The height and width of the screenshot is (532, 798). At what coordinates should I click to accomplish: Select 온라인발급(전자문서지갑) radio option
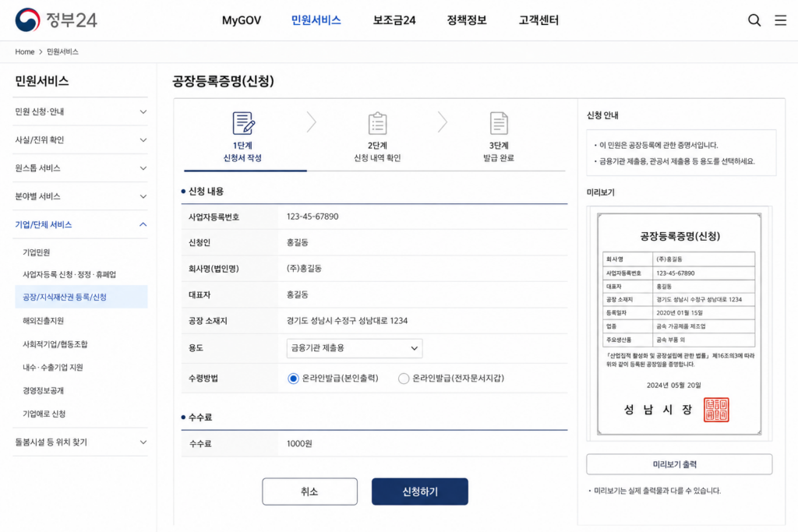tap(404, 379)
